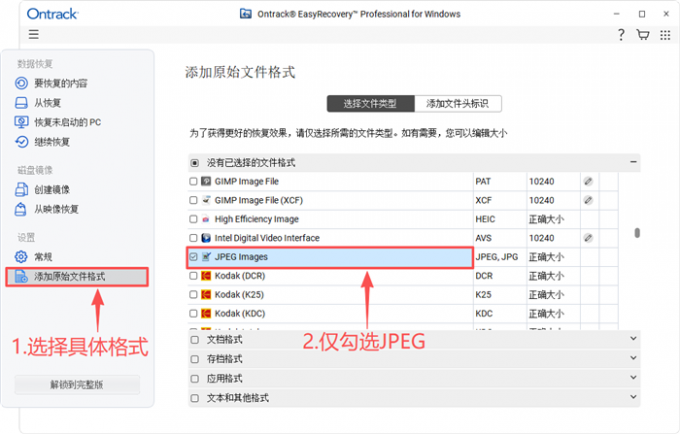This screenshot has width=680, height=434.
Task: Click the 继续恢复 icon
Action: (21, 142)
